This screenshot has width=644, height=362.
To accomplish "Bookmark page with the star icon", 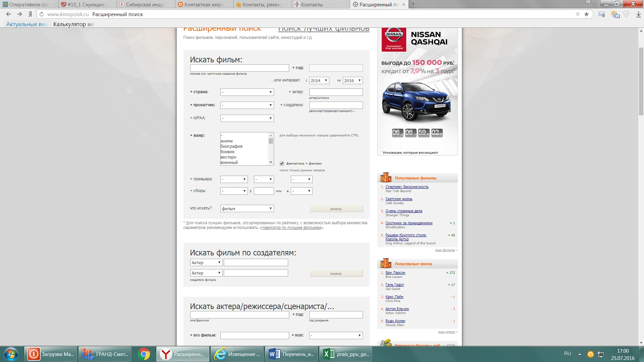I will (586, 14).
